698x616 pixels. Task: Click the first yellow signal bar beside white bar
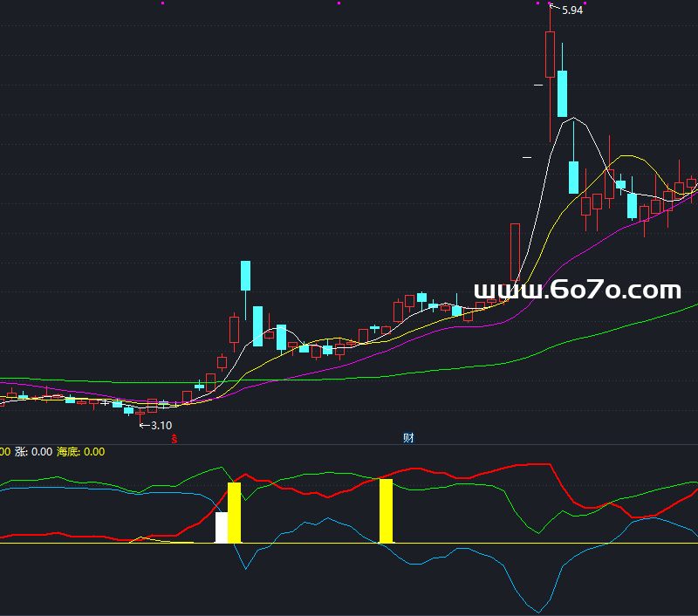(234, 512)
